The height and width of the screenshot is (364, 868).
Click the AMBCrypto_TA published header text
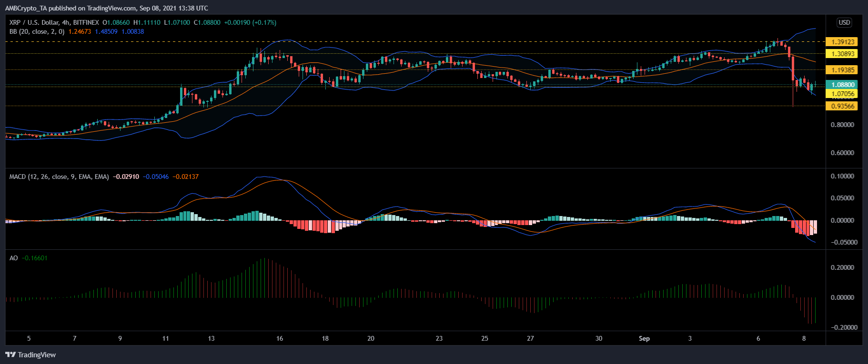click(x=106, y=8)
